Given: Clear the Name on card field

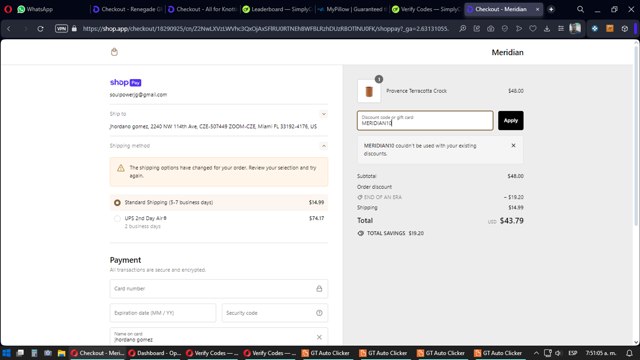Looking at the screenshot, I should 319,337.
